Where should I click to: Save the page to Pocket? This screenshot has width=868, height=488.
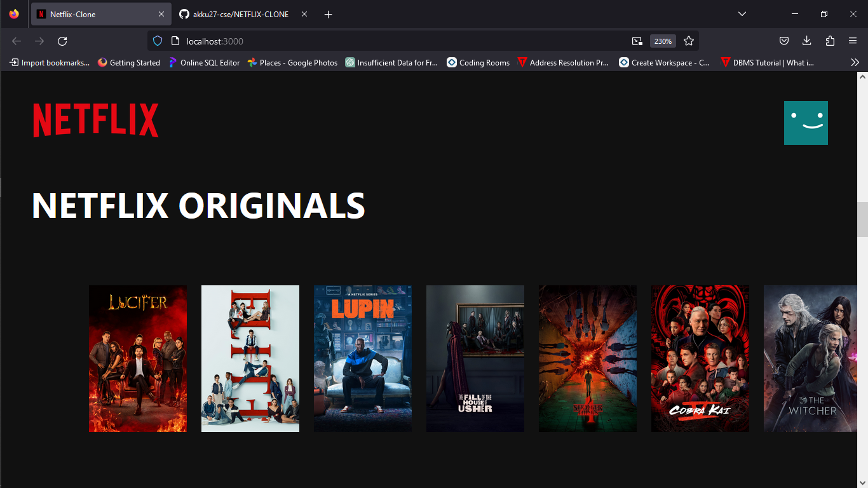tap(783, 41)
